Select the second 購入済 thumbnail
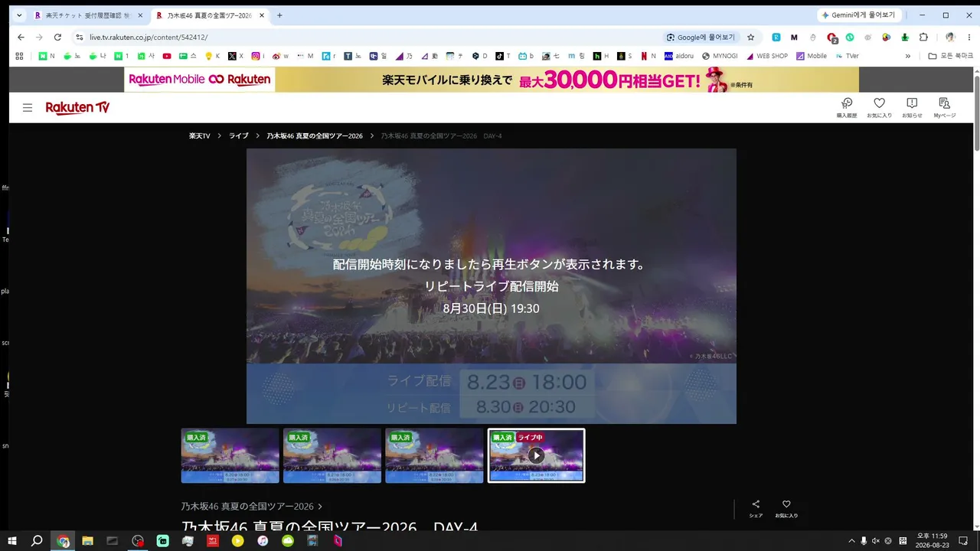The width and height of the screenshot is (980, 551). point(332,455)
